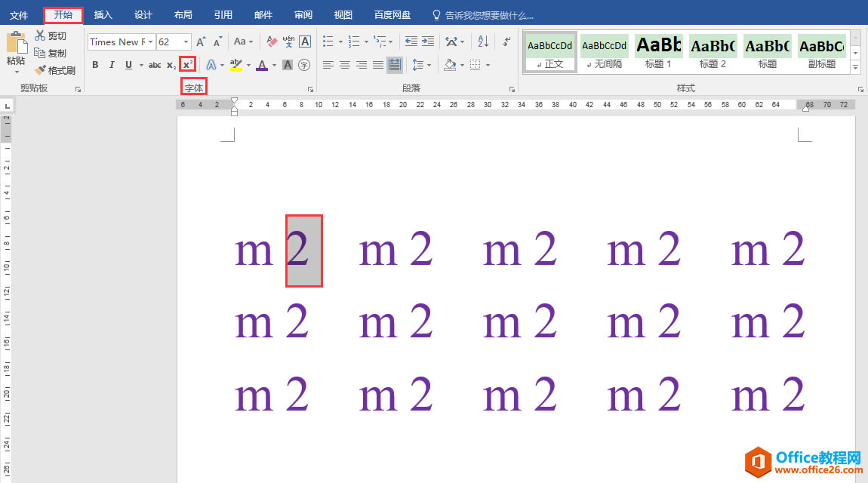Apply the 无间隔 style

pos(604,52)
